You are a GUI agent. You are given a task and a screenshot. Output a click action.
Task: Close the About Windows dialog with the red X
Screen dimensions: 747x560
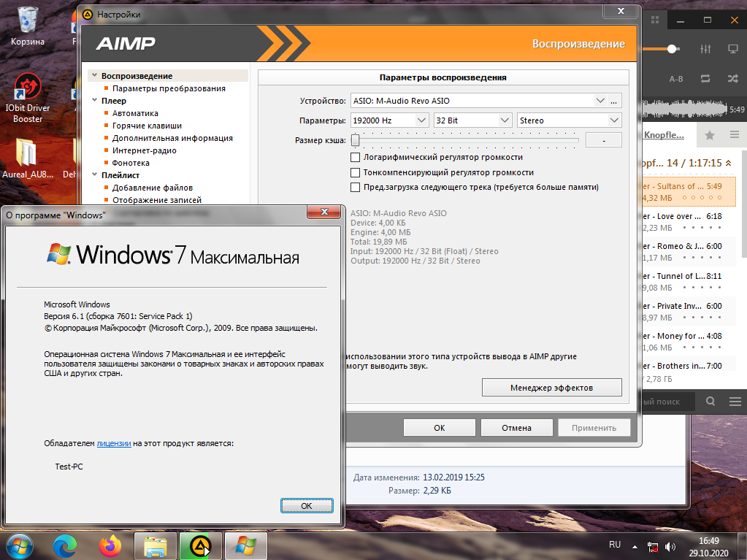[324, 212]
